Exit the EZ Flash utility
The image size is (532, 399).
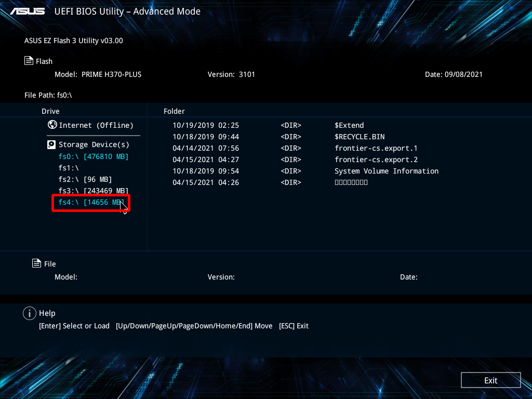click(x=490, y=380)
